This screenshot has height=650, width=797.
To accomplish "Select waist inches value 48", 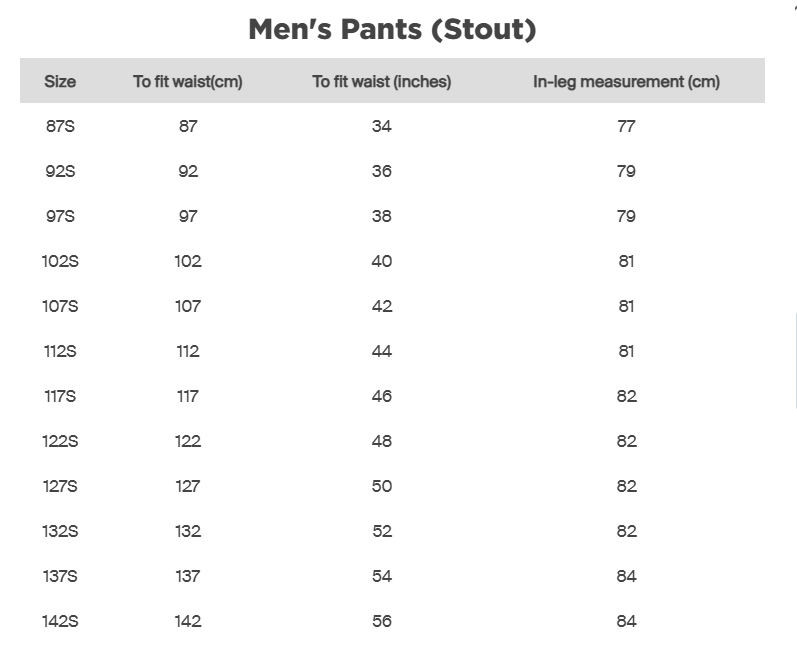I will click(382, 442).
